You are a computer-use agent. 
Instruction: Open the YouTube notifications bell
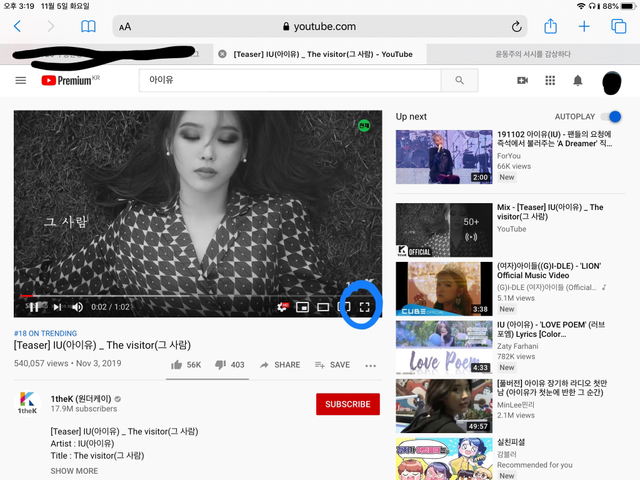[577, 80]
